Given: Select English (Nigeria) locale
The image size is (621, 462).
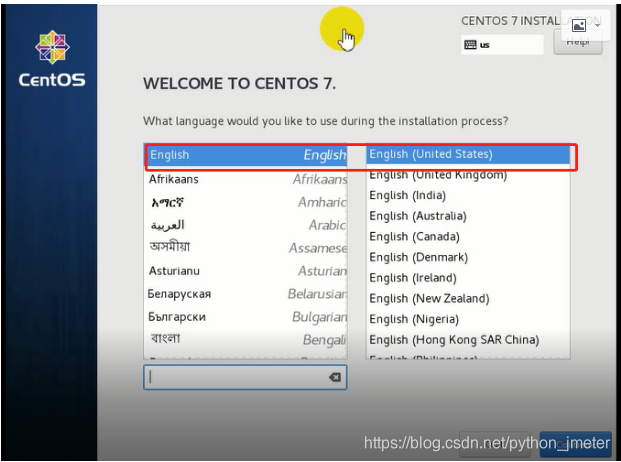Looking at the screenshot, I should tap(468, 319).
